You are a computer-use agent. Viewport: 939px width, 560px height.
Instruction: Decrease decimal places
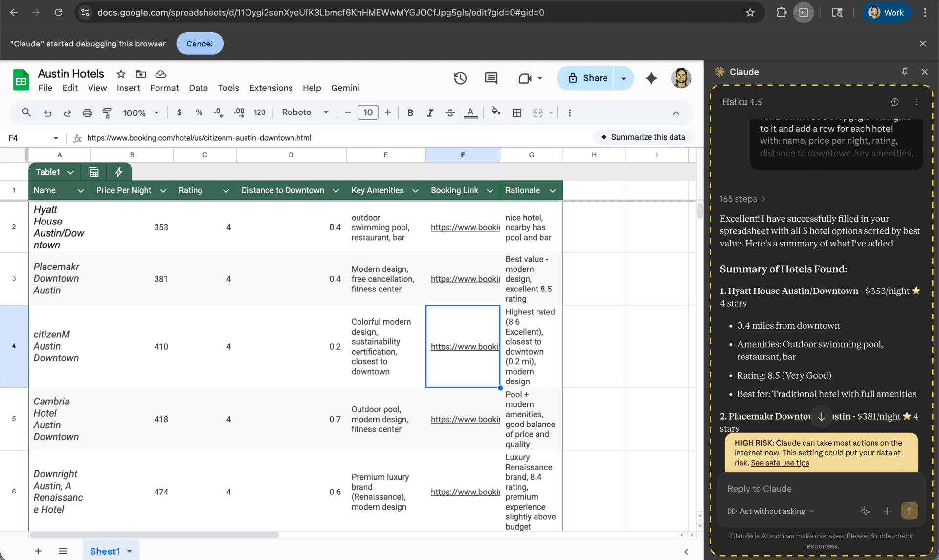[x=219, y=112]
